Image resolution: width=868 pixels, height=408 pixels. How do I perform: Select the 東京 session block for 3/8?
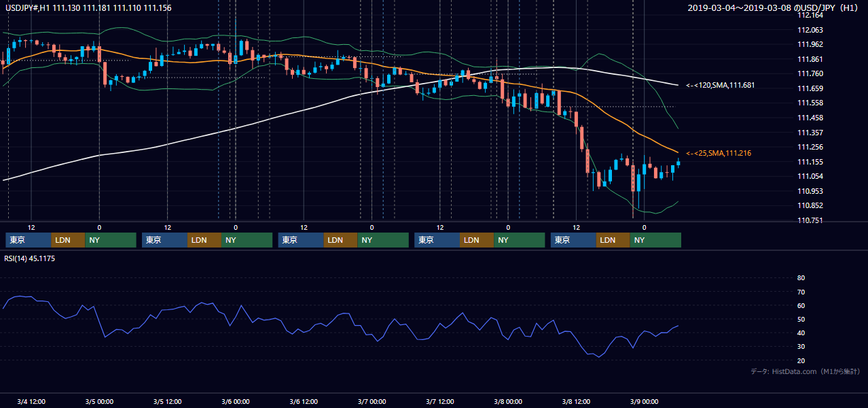[x=573, y=240]
